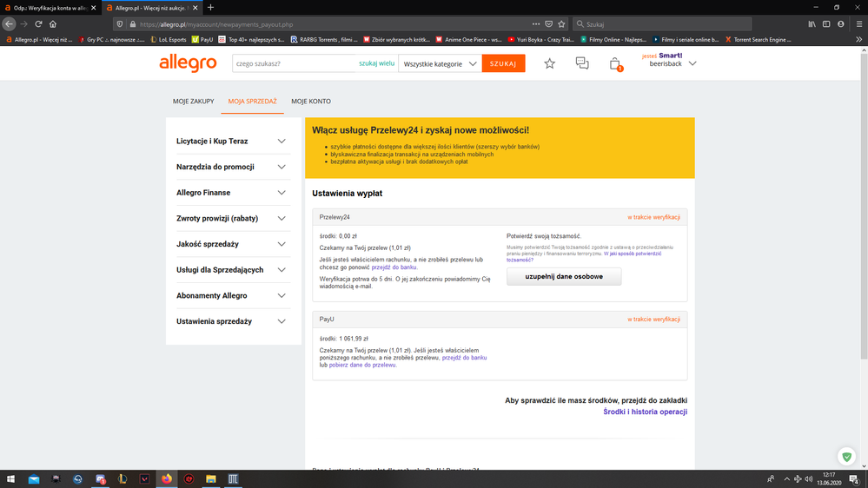Open Firefox library icon
The width and height of the screenshot is (868, 488).
click(x=812, y=23)
